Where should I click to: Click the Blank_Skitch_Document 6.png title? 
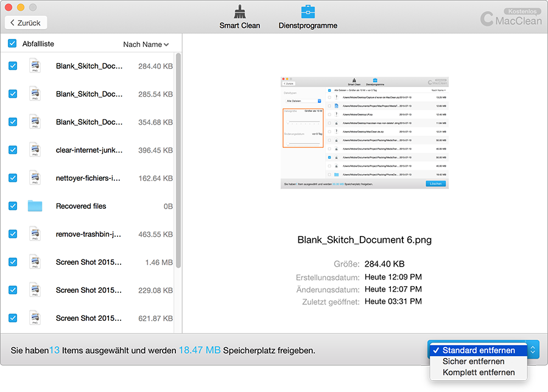(x=365, y=240)
